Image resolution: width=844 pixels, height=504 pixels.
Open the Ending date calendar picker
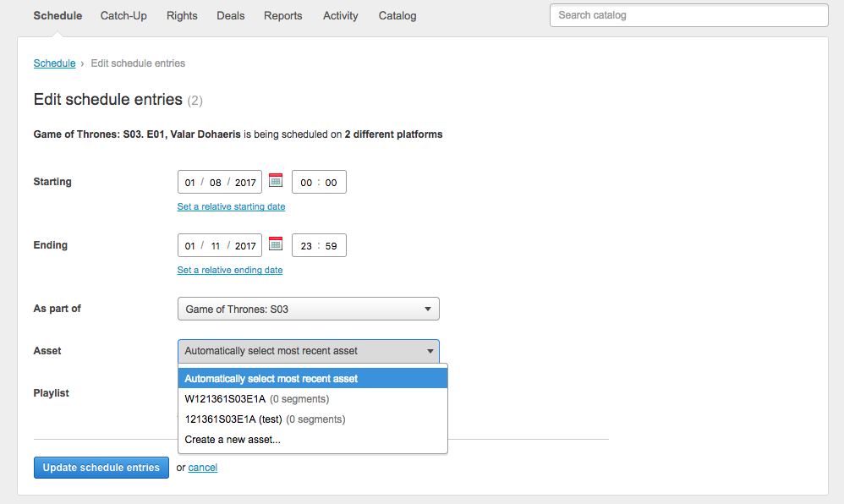[x=276, y=244]
